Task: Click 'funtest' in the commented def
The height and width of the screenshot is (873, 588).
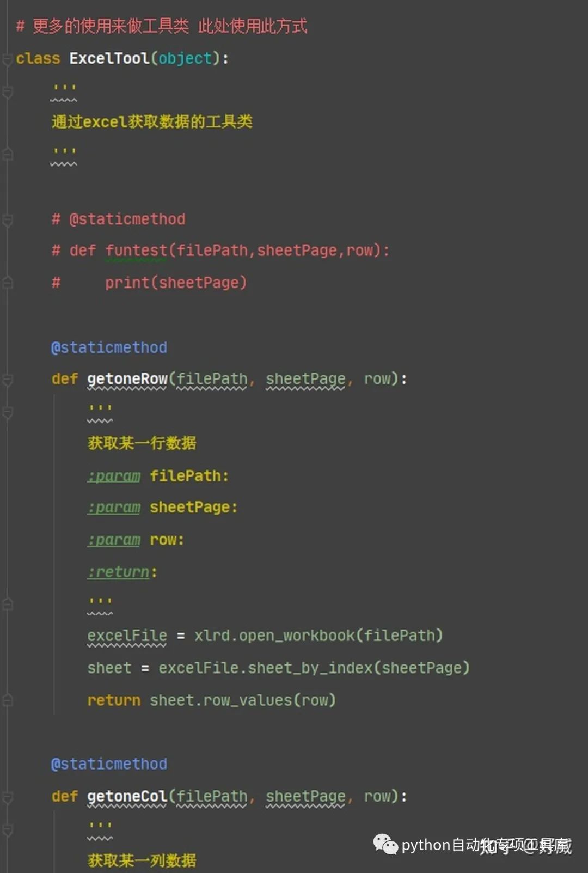Action: point(136,251)
